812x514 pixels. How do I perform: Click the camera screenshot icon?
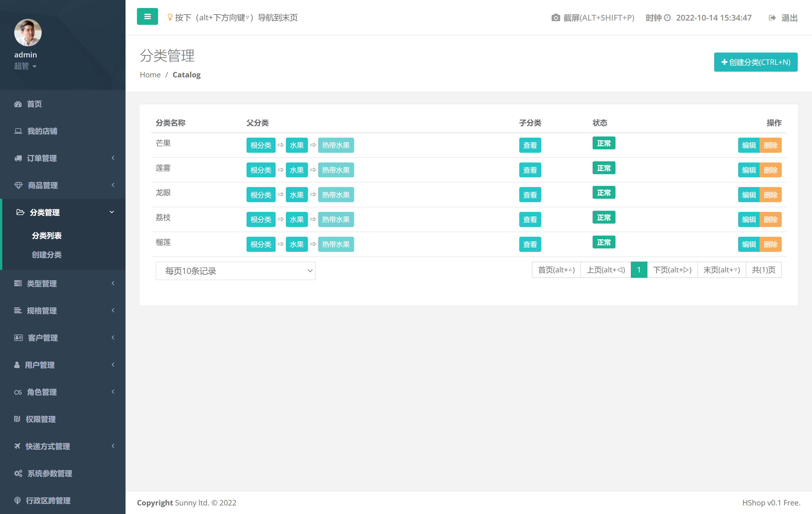[556, 17]
